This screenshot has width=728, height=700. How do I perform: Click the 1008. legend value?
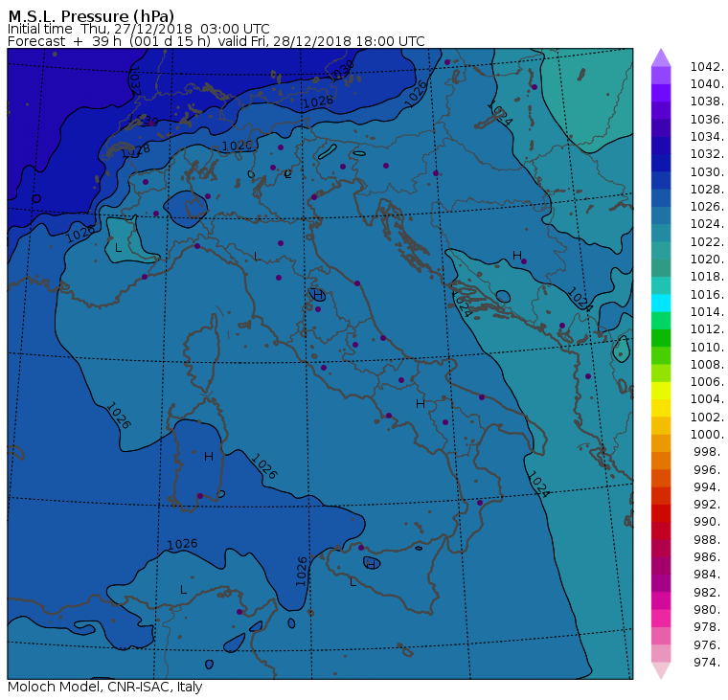[x=707, y=365]
